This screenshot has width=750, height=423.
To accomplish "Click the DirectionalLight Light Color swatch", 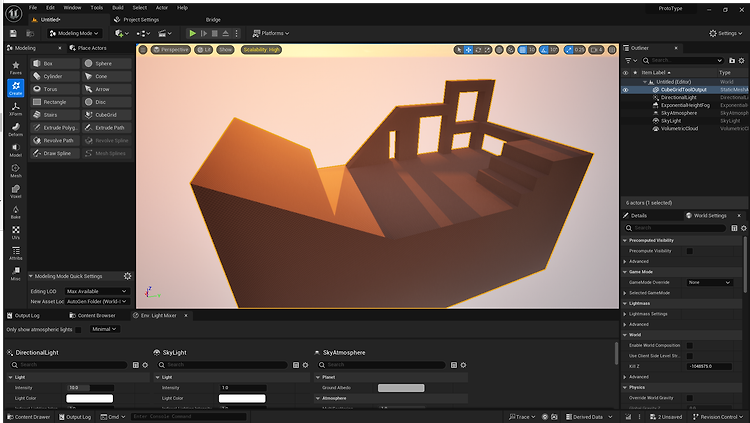I will click(89, 399).
